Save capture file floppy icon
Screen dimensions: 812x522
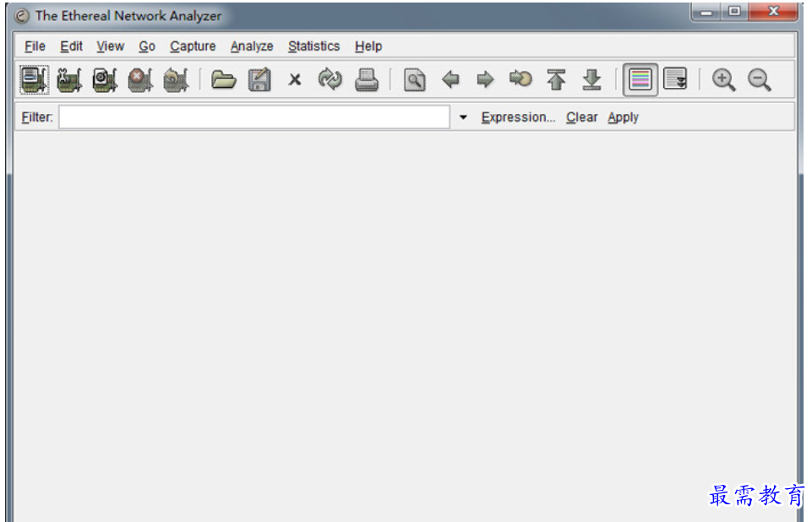tap(259, 79)
